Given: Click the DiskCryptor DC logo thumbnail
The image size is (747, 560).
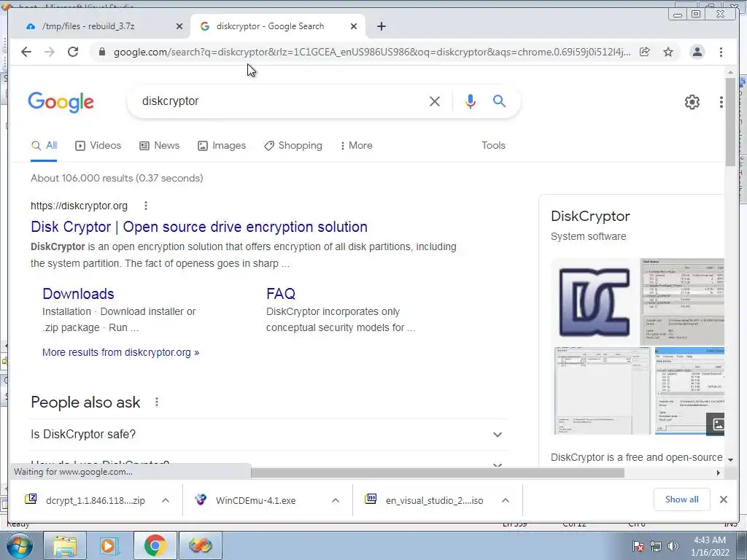Looking at the screenshot, I should click(x=594, y=302).
